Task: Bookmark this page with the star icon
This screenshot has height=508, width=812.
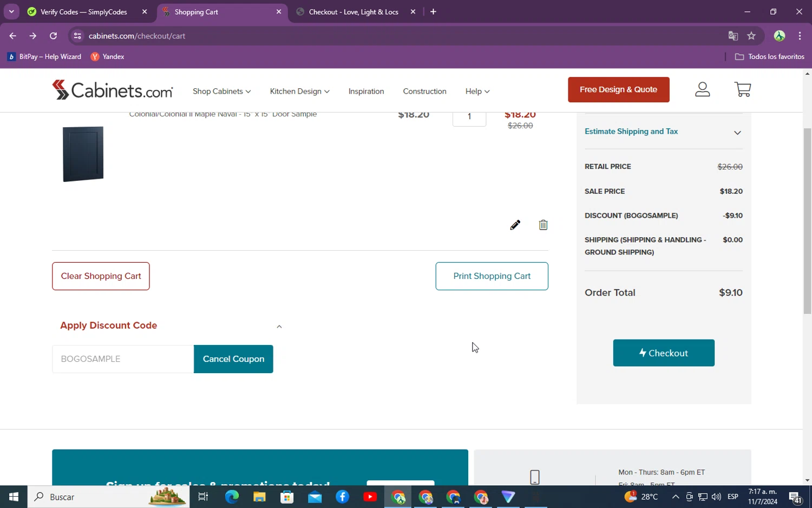Action: click(751, 36)
